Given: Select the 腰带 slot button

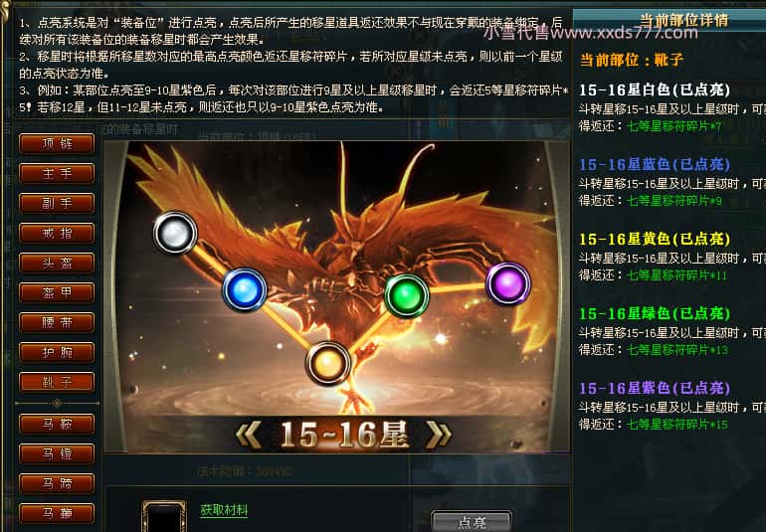Looking at the screenshot, I should (x=57, y=322).
